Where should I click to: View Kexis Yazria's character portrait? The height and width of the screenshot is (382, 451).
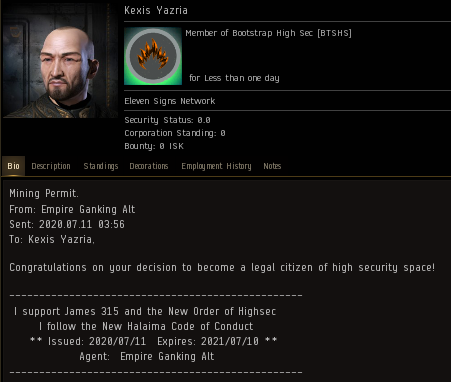tap(60, 60)
